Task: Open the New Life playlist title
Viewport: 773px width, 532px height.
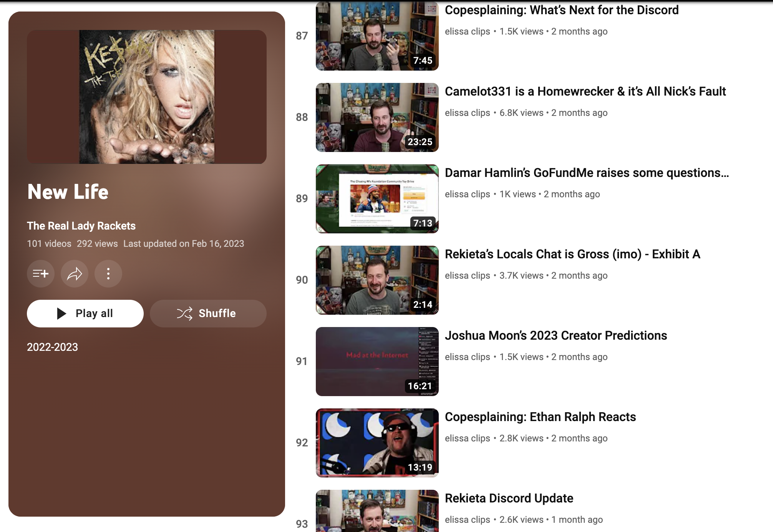Action: tap(68, 192)
